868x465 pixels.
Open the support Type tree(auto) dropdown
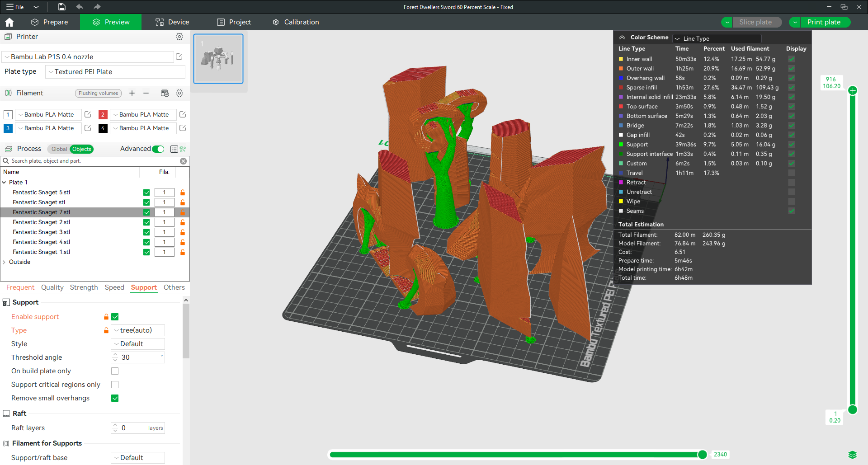[138, 330]
